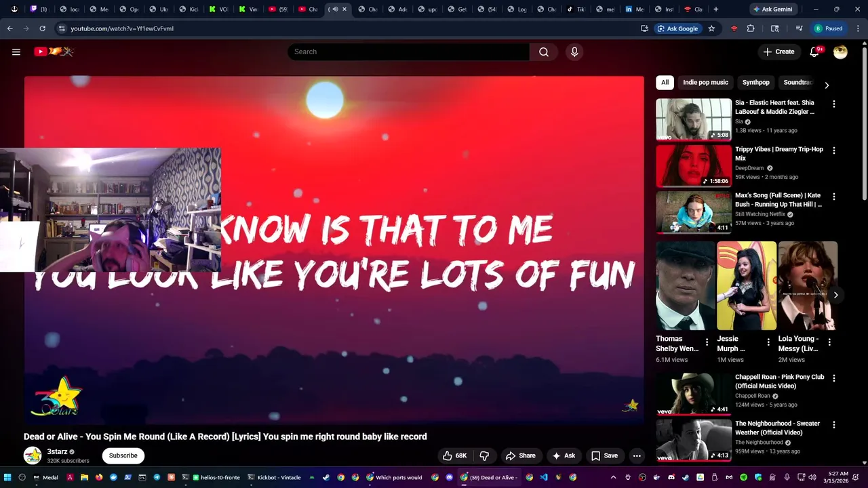The width and height of the screenshot is (868, 488).
Task: Switch to Kickbot - Vintacle terminal taskbar item
Action: click(x=274, y=477)
